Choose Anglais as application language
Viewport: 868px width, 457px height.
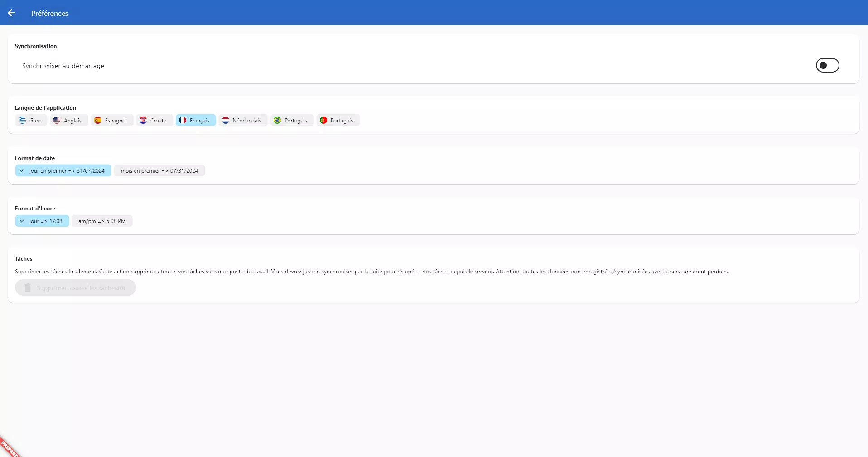point(69,120)
